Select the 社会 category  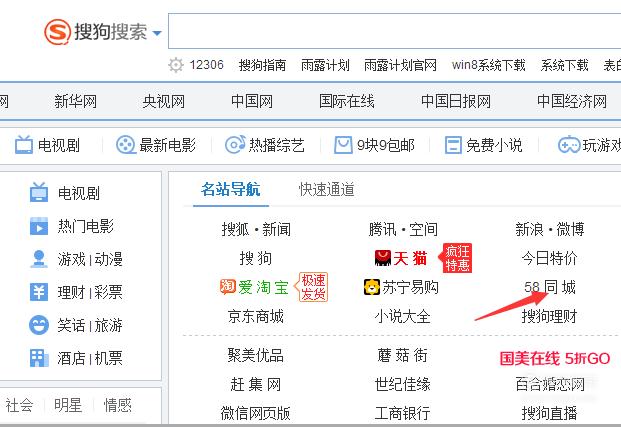tap(19, 405)
